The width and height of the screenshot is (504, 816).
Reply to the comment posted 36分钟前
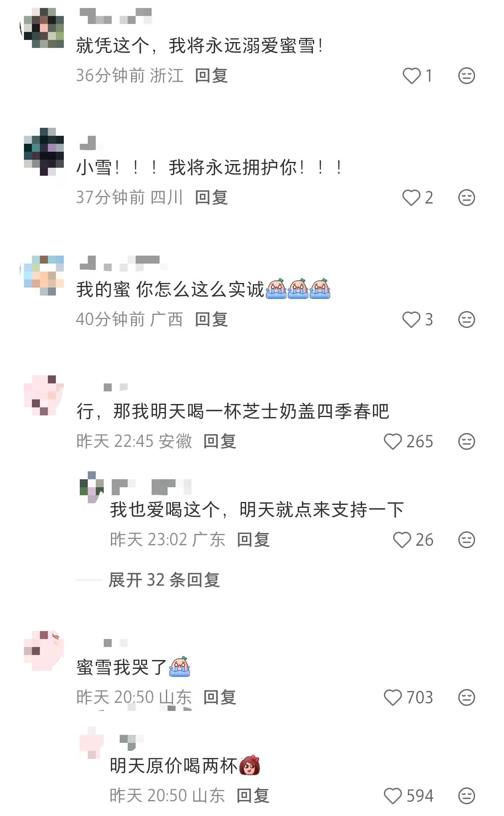click(x=211, y=76)
